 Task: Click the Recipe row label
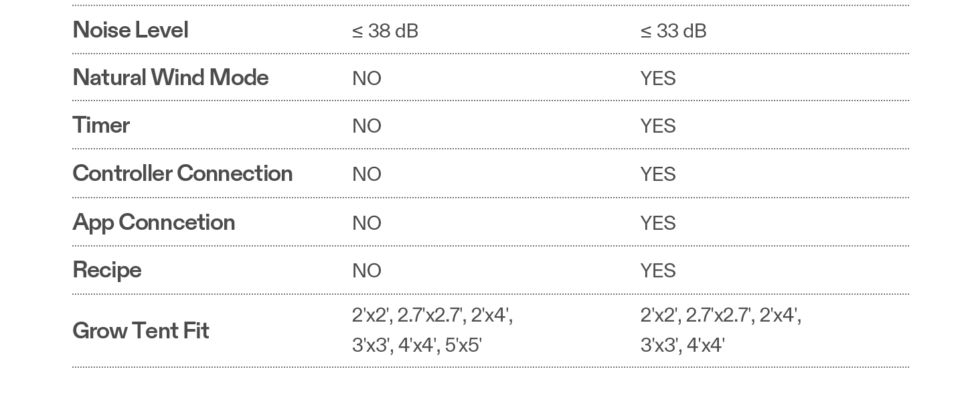pos(107,270)
